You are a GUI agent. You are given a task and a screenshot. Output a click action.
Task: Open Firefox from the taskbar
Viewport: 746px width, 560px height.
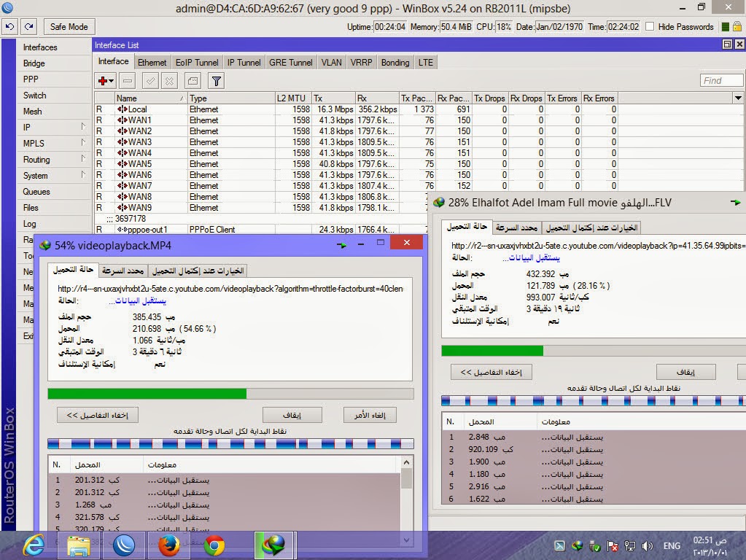169,545
